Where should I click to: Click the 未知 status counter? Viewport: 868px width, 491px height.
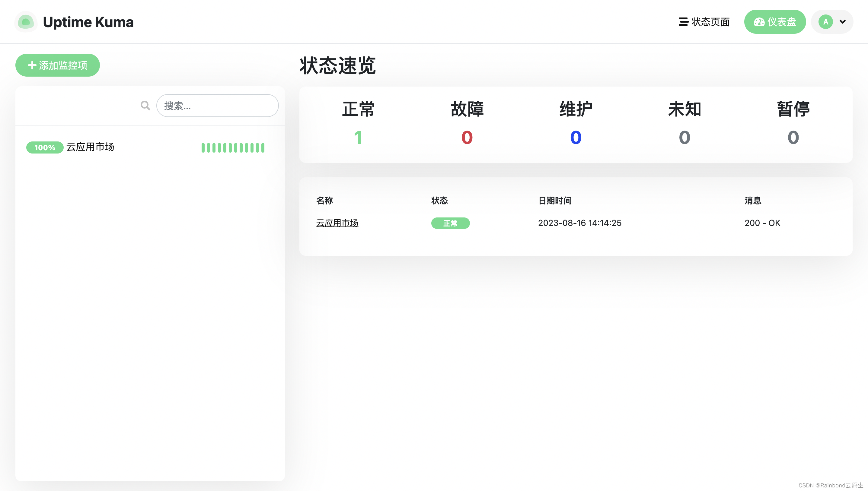(684, 137)
